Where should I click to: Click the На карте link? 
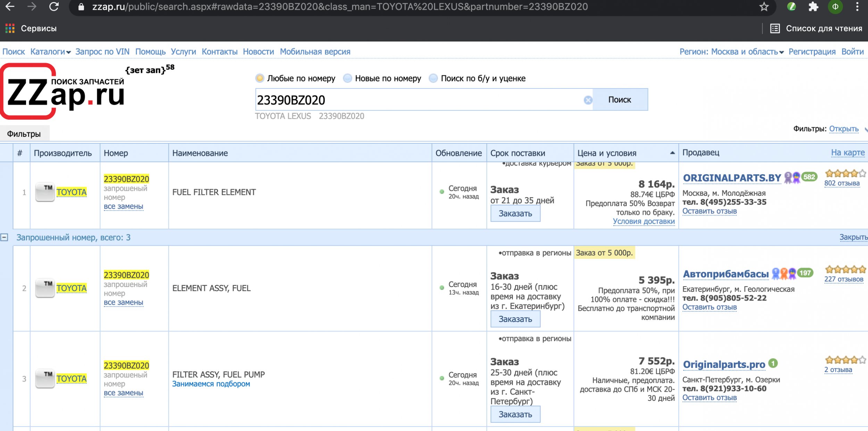click(848, 153)
